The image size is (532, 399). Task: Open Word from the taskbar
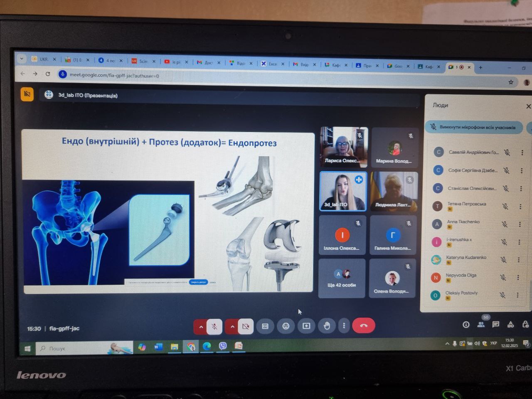(158, 347)
